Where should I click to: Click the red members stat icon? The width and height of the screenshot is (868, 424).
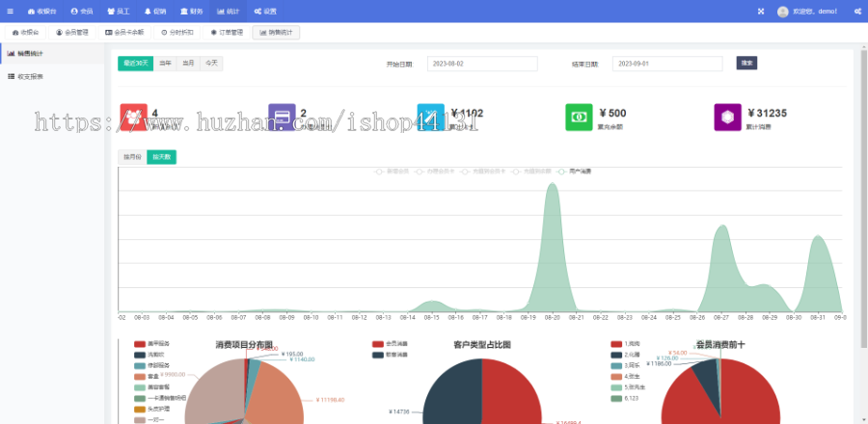(x=133, y=118)
